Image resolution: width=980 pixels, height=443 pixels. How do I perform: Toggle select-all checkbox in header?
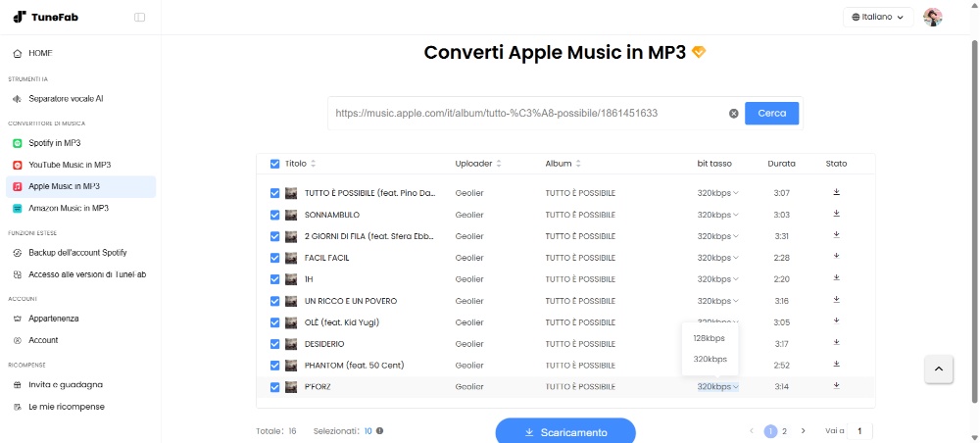click(275, 164)
